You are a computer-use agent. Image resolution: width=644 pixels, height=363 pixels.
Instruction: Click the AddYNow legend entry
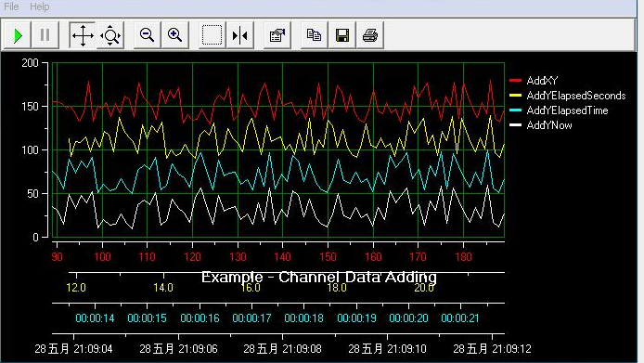549,125
